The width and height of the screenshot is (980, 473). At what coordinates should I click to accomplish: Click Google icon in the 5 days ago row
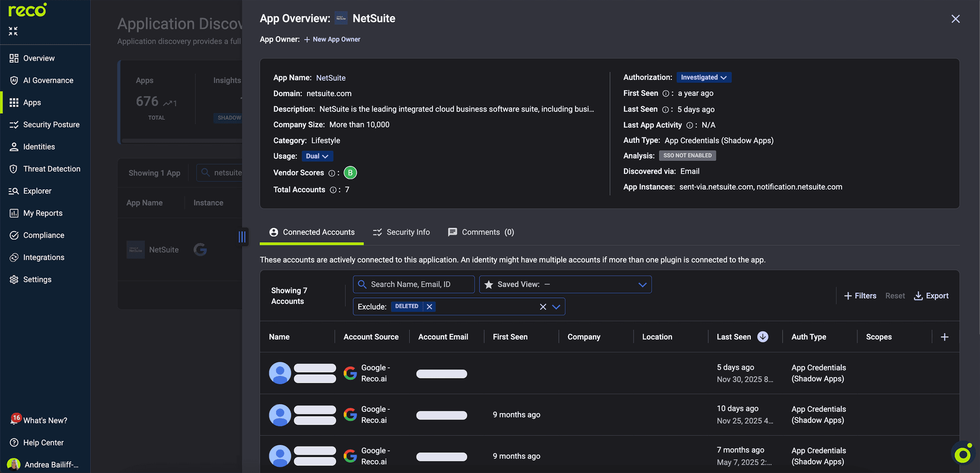coord(350,373)
